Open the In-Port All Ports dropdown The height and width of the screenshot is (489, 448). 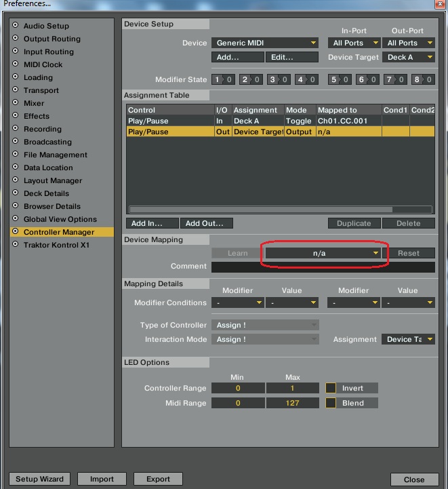[x=354, y=43]
